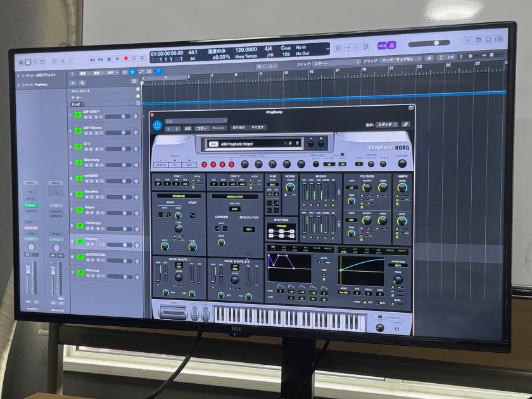Toggle the Inspector button in the control bar

tap(28, 62)
